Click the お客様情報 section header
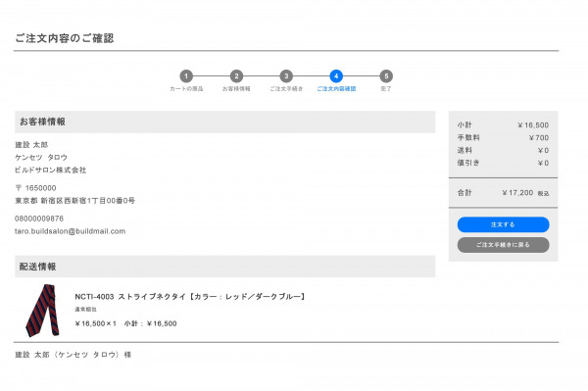588x391 pixels. tap(225, 122)
